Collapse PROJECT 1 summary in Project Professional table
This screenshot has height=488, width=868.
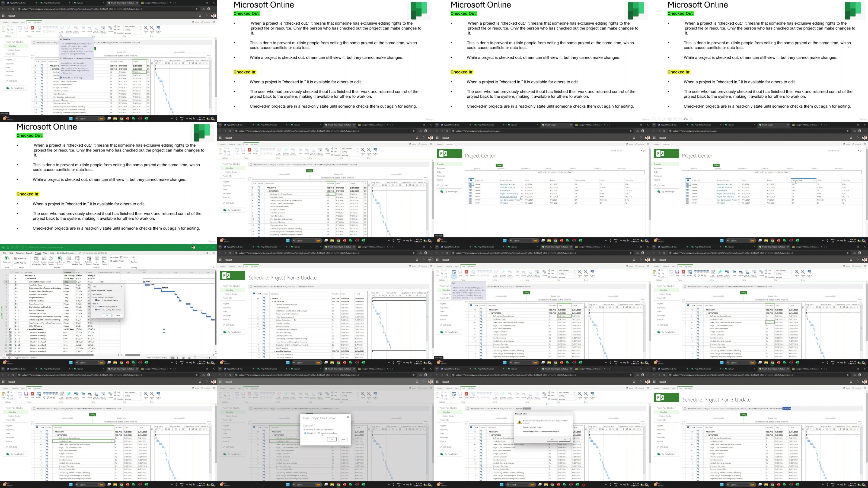coord(24,275)
